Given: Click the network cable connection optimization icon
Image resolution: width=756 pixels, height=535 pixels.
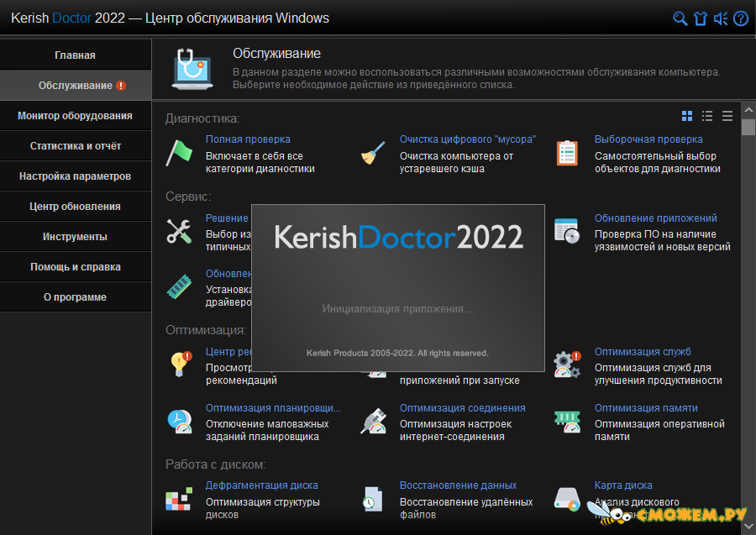Looking at the screenshot, I should 373,421.
